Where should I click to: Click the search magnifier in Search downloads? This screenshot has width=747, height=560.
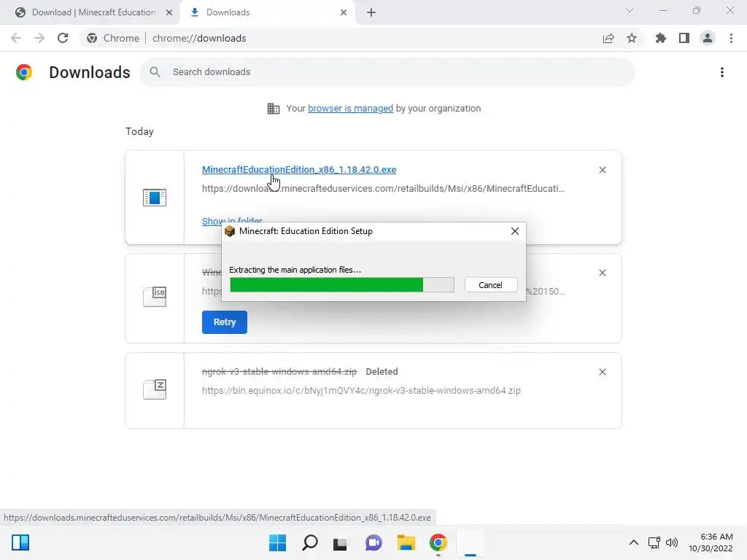pyautogui.click(x=155, y=72)
